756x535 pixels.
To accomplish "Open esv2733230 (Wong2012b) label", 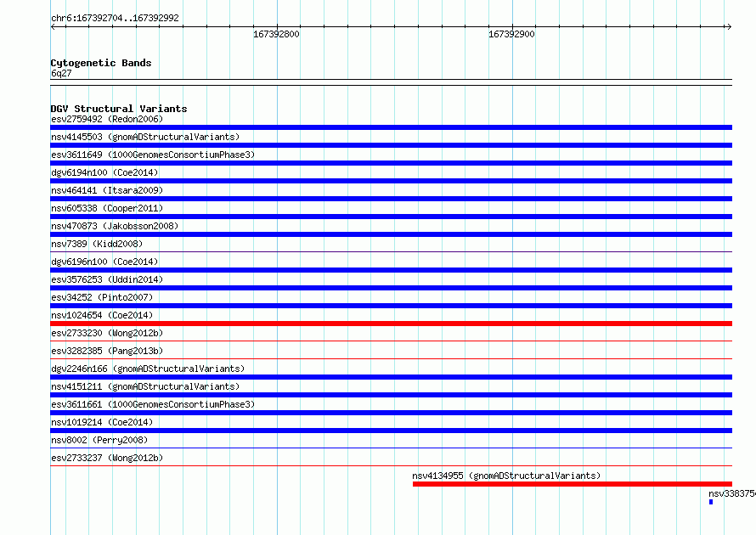I will [x=107, y=333].
